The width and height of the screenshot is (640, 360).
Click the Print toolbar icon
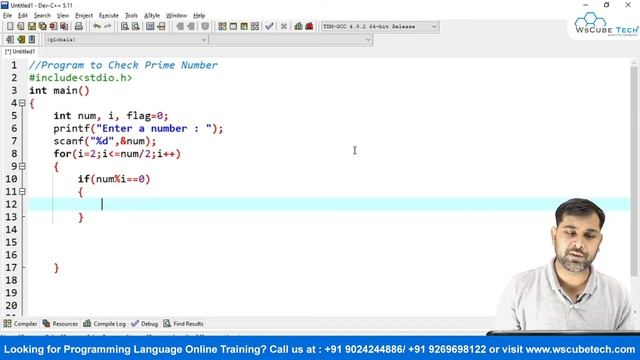click(78, 27)
